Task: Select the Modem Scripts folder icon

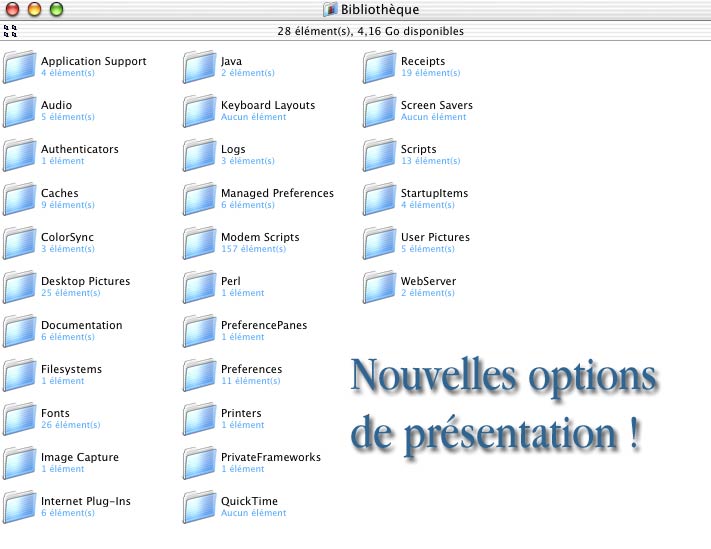Action: coord(200,243)
